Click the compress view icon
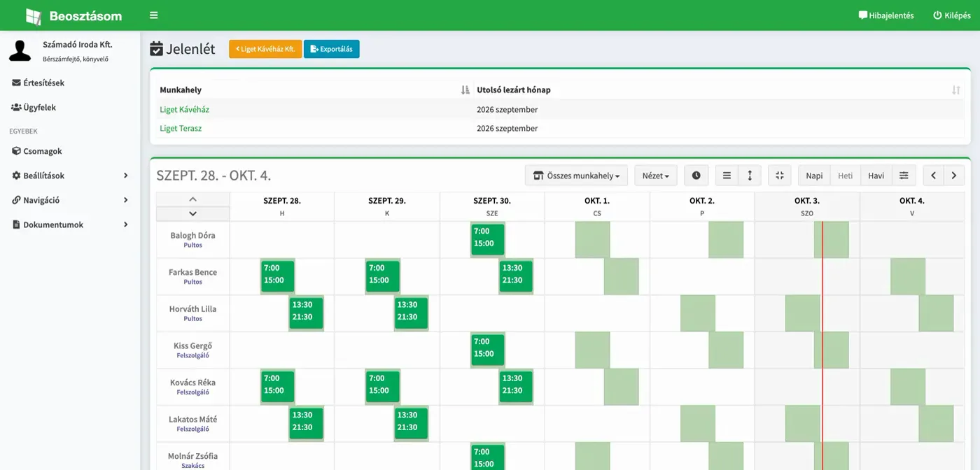Viewport: 980px width, 470px height. coord(779,176)
